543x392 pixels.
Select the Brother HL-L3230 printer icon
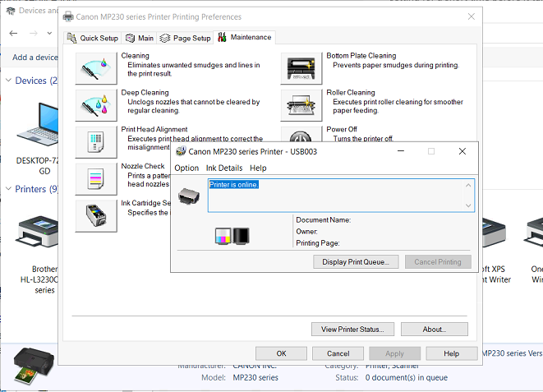[x=38, y=232]
